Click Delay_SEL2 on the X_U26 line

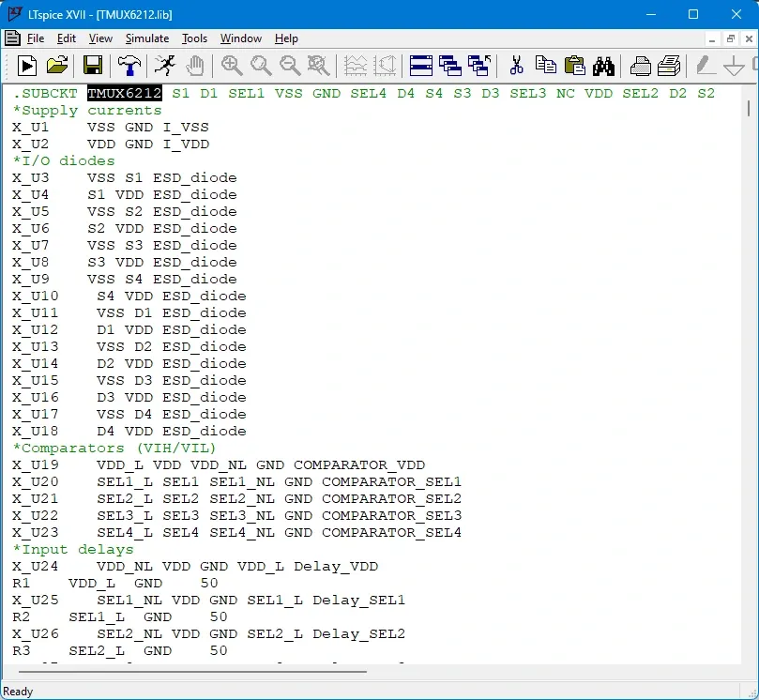[x=358, y=633]
